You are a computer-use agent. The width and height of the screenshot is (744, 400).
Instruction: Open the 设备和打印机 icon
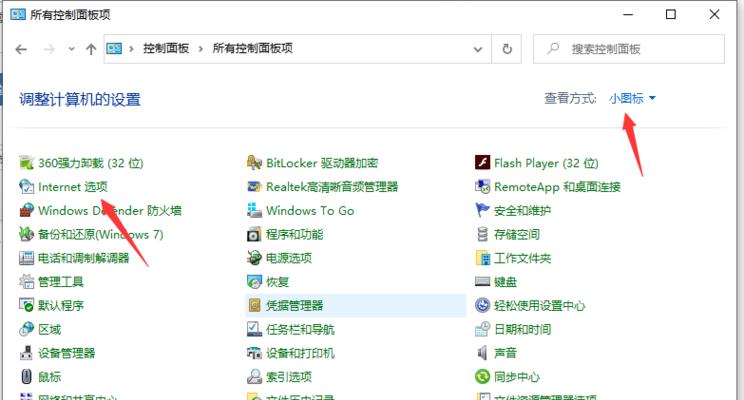[254, 353]
